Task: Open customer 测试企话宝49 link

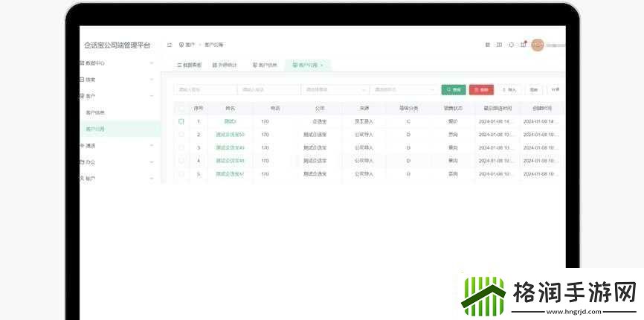Action: [231, 148]
